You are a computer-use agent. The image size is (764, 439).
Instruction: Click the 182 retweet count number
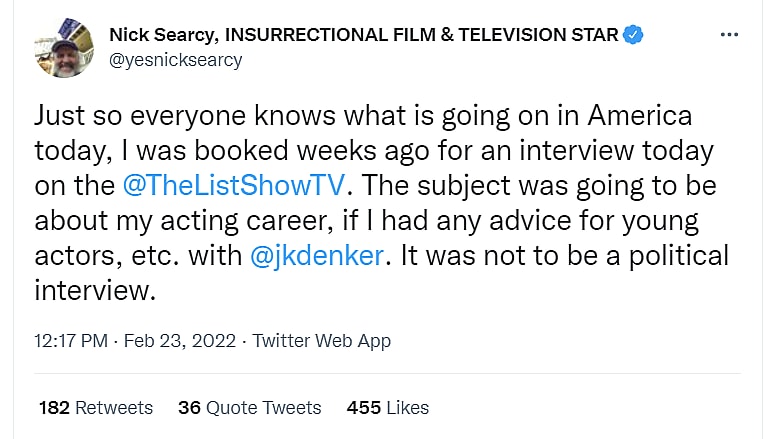[x=54, y=408]
